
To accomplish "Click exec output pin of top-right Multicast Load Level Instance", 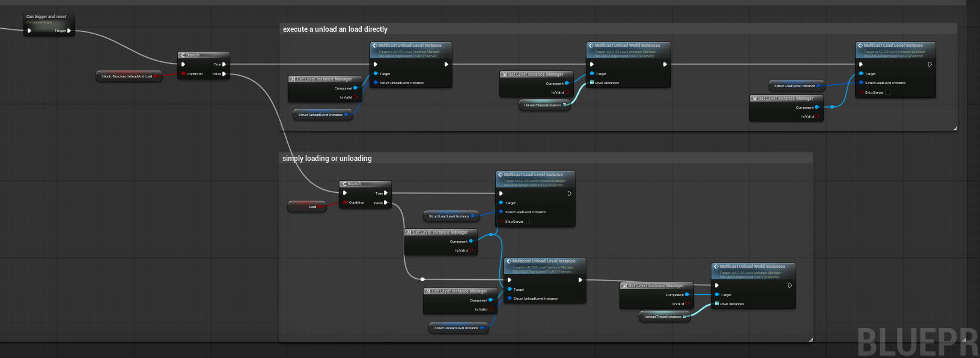I will (930, 64).
